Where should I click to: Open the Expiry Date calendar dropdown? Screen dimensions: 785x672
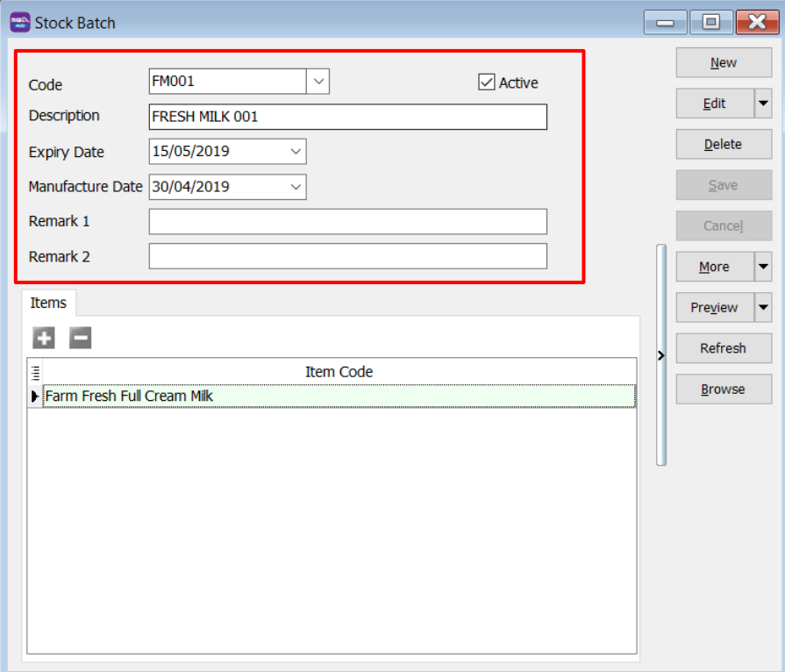pos(295,151)
